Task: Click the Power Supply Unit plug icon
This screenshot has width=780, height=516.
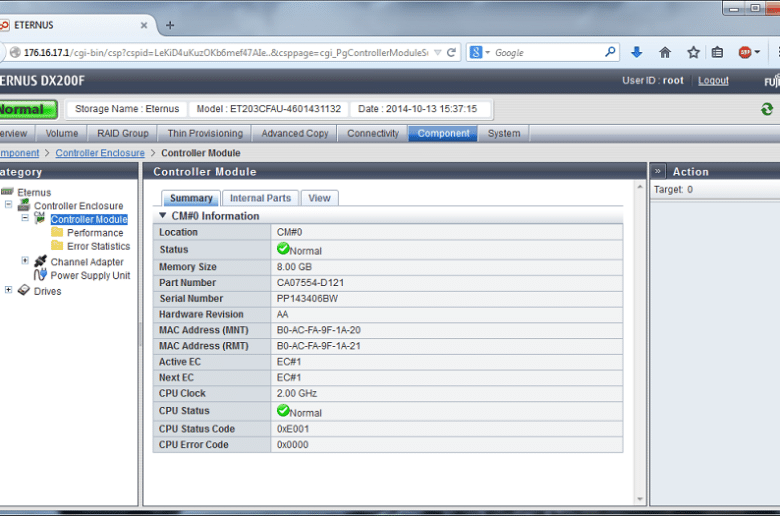Action: point(40,275)
